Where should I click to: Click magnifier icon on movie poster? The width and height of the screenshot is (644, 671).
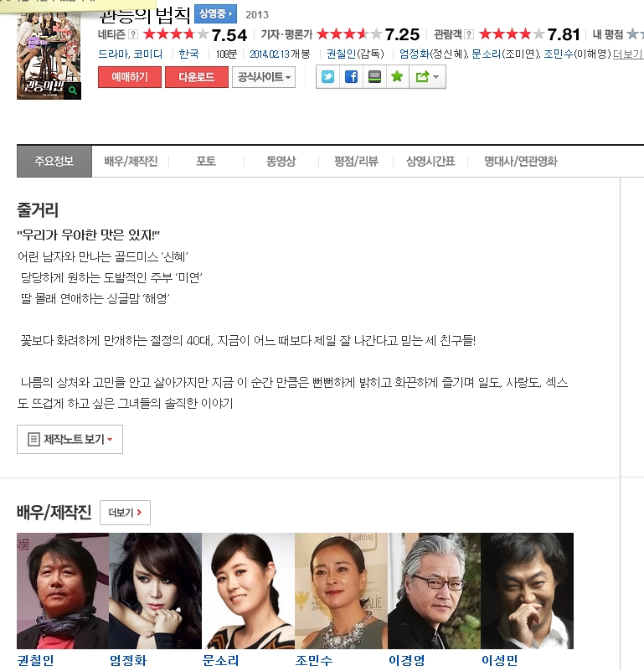tap(73, 90)
